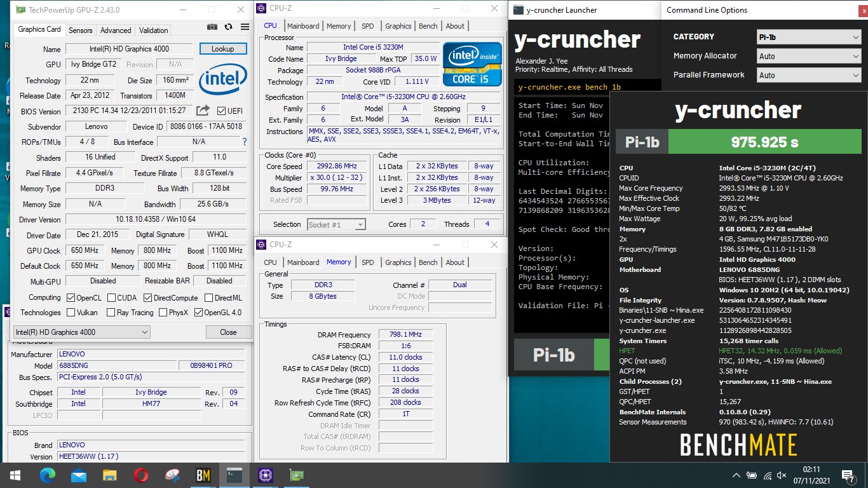Open the Mainboard tab in upper CPU-Z
Image resolution: width=868 pixels, height=488 pixels.
coord(303,26)
